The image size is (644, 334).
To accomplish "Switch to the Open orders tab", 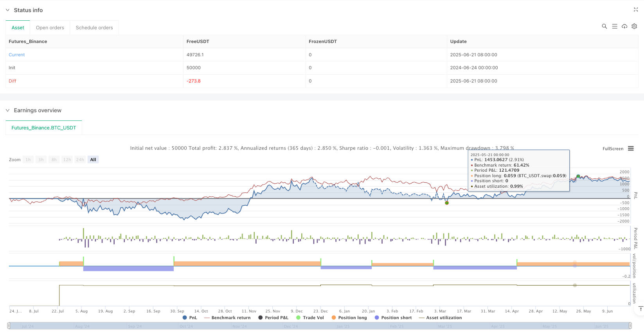I will 50,28.
